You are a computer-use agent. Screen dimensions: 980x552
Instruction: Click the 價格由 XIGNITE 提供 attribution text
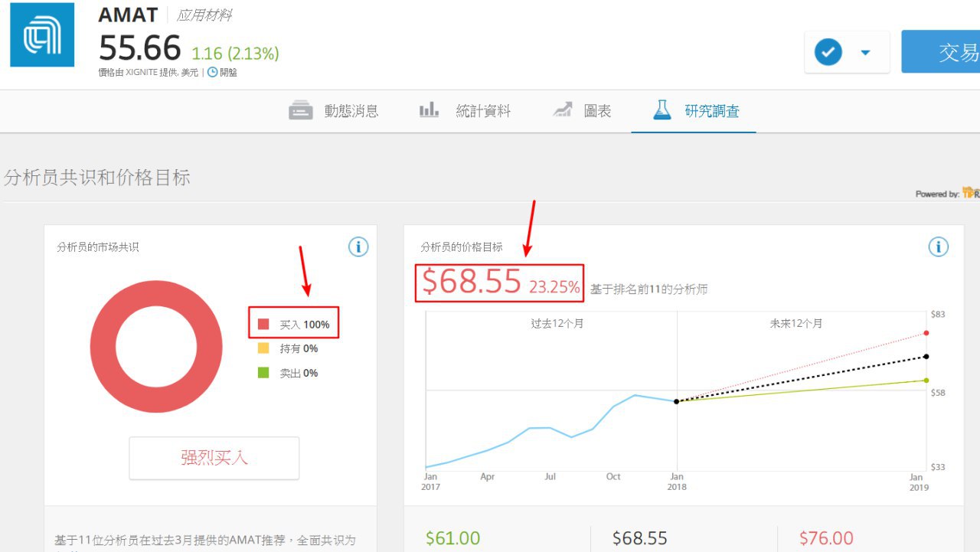click(x=149, y=73)
